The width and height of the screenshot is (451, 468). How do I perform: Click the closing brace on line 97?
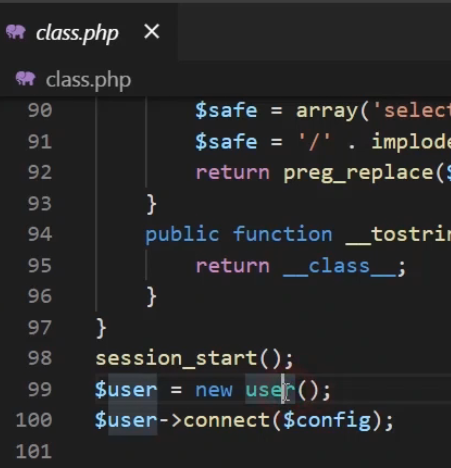tap(101, 328)
